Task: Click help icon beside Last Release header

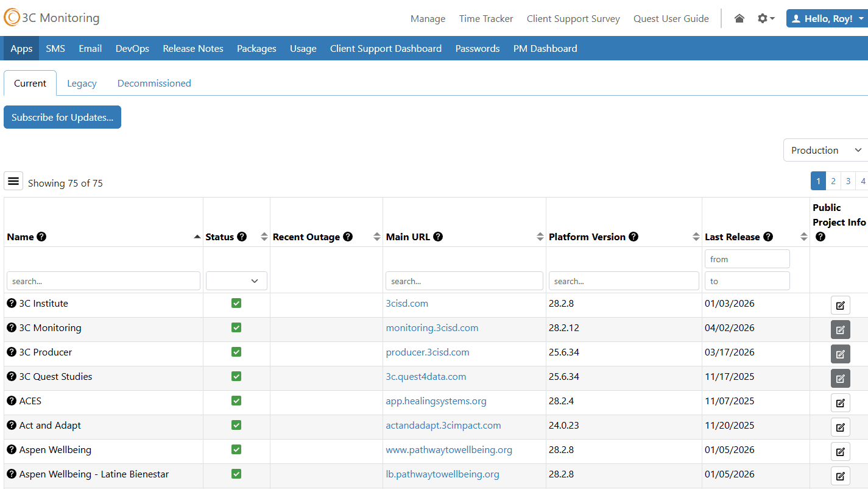Action: (x=768, y=237)
